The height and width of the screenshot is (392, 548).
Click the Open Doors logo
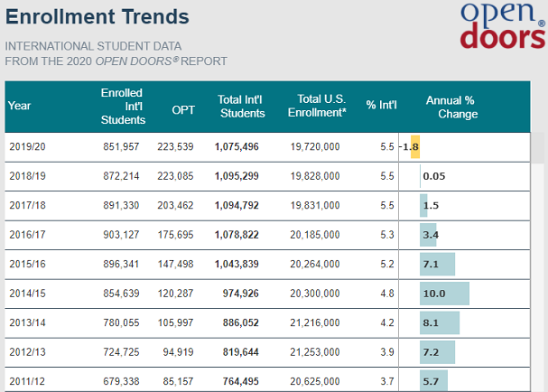pyautogui.click(x=503, y=25)
